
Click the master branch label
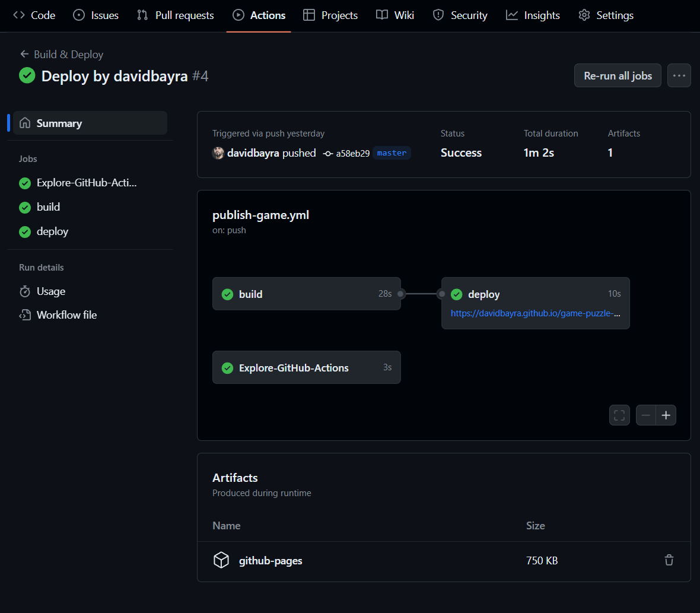coord(392,153)
